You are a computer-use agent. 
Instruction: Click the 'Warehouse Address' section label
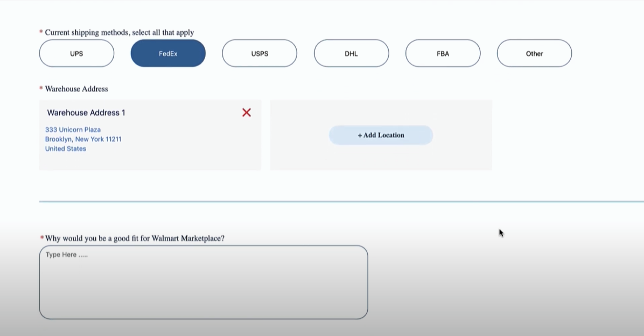pos(76,89)
